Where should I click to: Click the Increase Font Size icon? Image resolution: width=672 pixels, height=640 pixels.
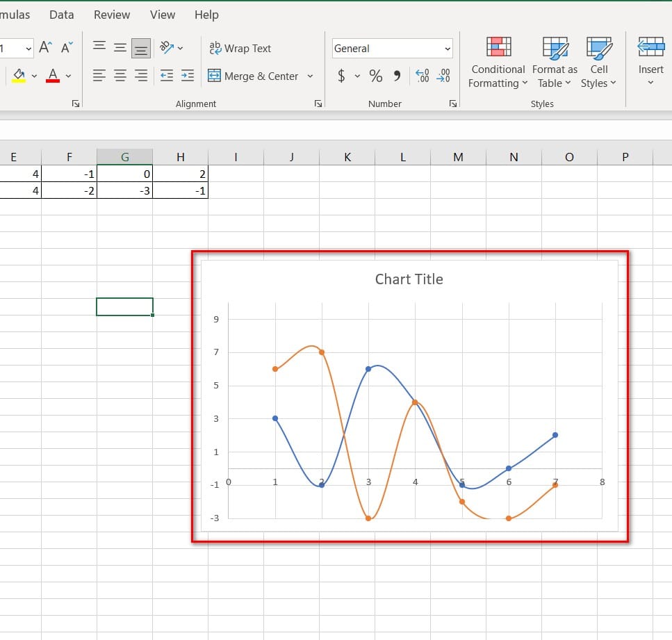(45, 48)
